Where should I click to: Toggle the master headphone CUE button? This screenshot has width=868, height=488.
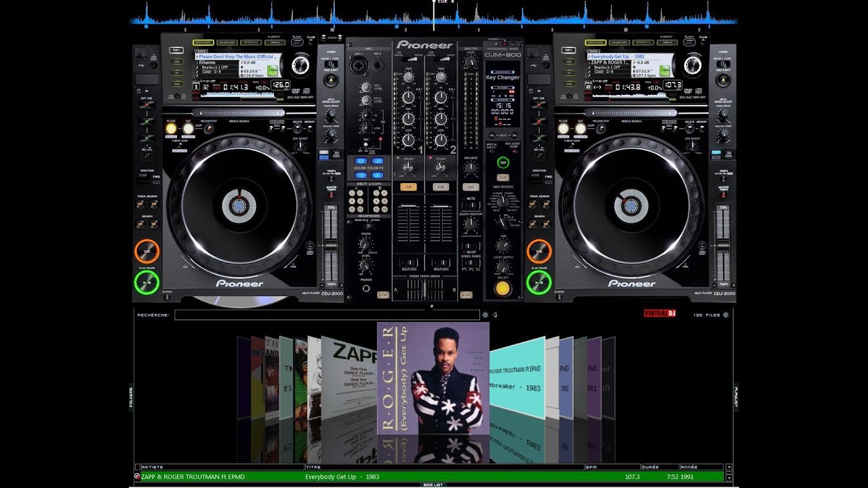[x=470, y=187]
